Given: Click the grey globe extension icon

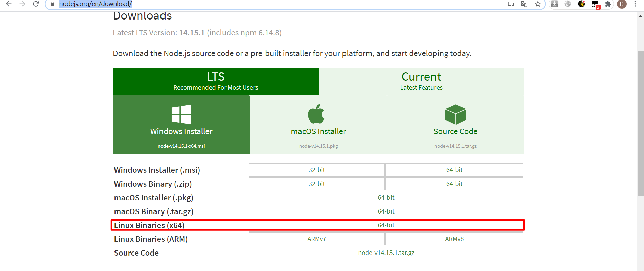Looking at the screenshot, I should 568,4.
